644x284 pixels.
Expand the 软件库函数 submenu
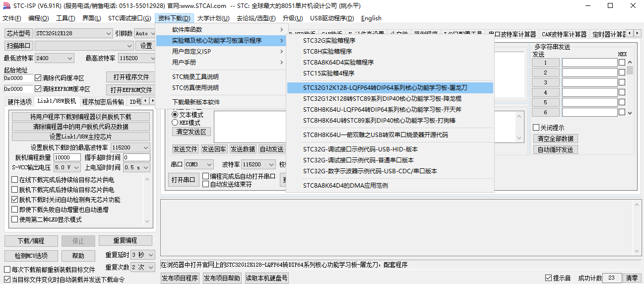point(221,30)
